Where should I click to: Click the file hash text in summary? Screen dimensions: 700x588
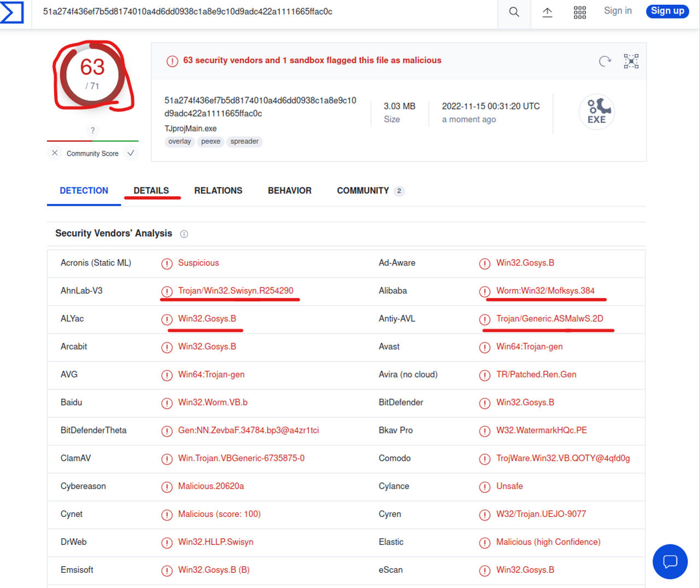[x=260, y=107]
